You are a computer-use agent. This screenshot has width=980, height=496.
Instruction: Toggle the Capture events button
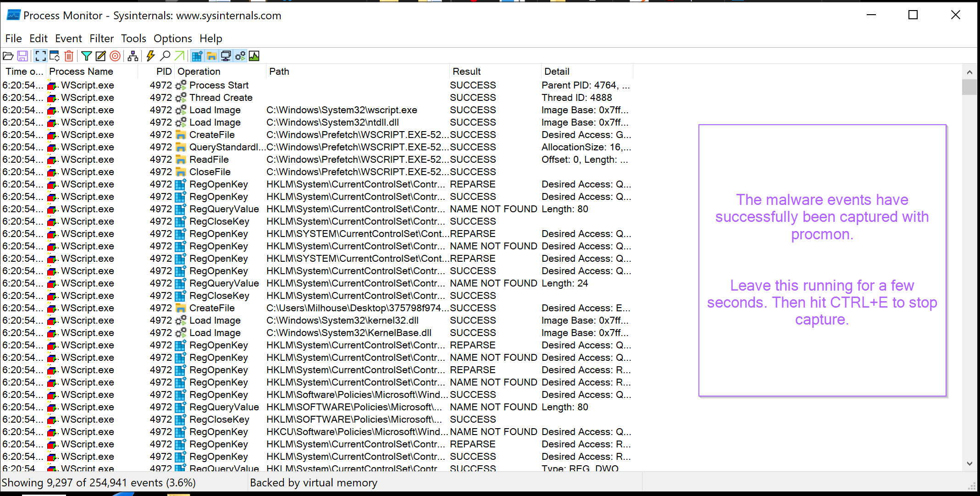click(40, 56)
